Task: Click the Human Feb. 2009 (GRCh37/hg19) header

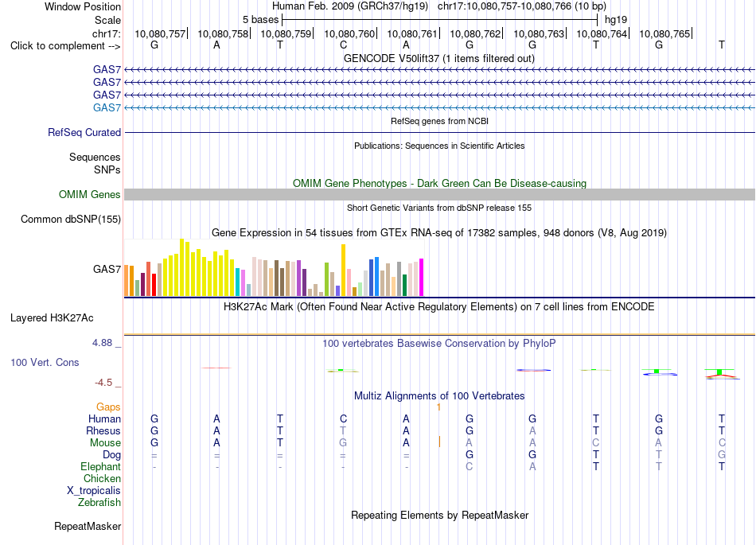Action: [350, 6]
